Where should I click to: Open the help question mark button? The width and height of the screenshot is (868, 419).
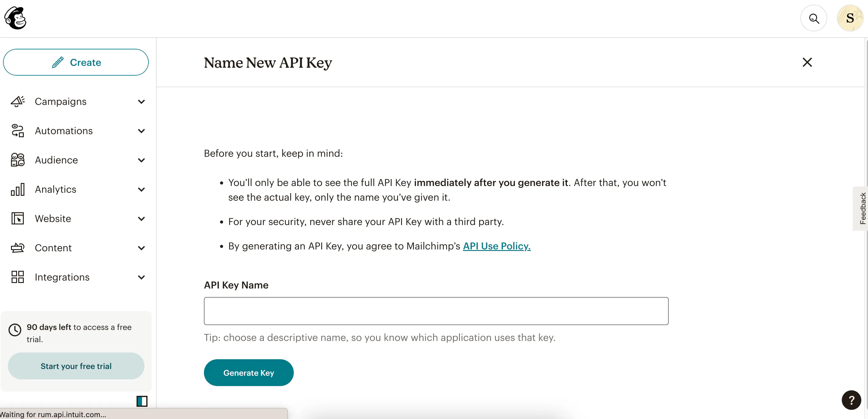[x=851, y=400]
